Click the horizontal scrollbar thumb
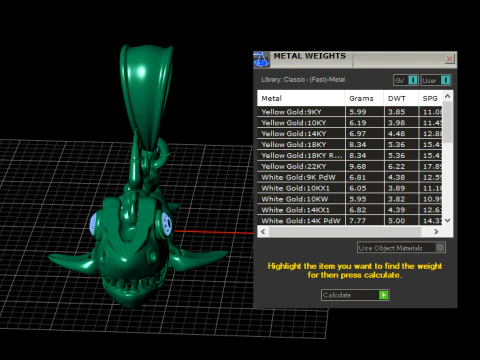Image resolution: width=480 pixels, height=360 pixels. pyautogui.click(x=345, y=231)
